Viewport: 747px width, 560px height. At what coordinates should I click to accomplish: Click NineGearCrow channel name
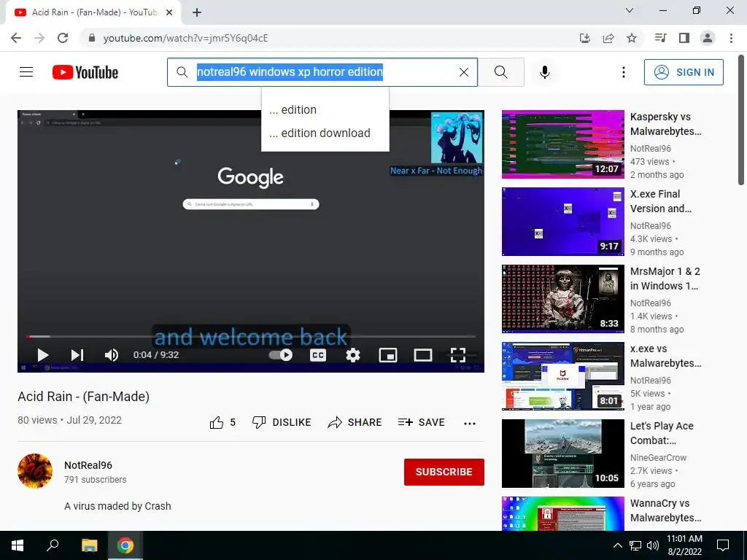coord(658,458)
